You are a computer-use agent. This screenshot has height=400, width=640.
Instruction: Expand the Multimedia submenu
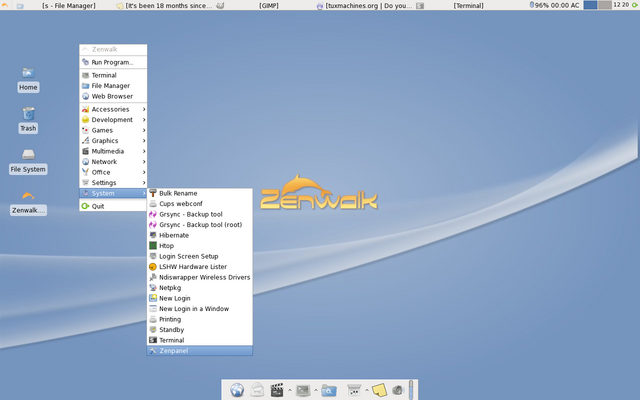[113, 151]
